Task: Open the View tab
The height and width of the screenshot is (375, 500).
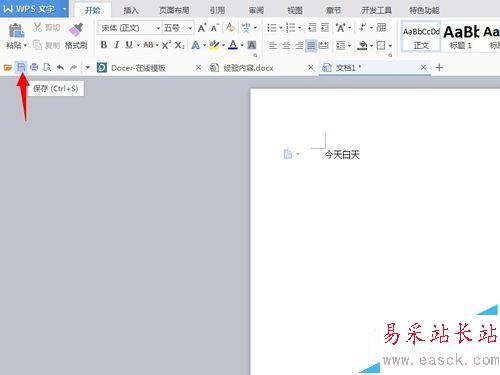Action: coord(295,10)
